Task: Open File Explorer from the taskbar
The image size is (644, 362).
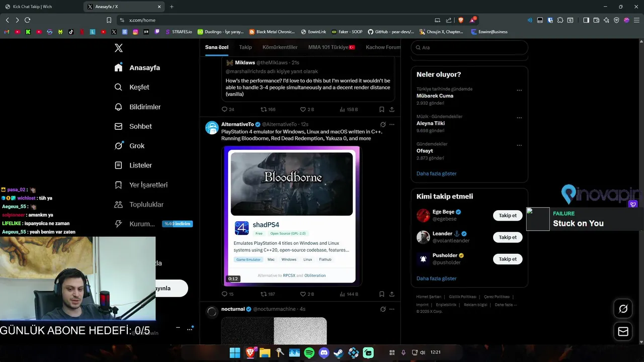Action: click(x=265, y=353)
